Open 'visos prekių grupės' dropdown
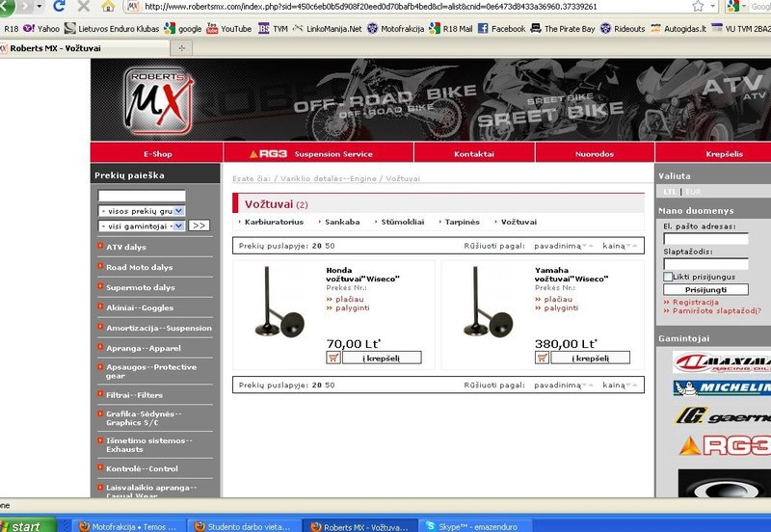The height and width of the screenshot is (532, 771). pos(142,211)
